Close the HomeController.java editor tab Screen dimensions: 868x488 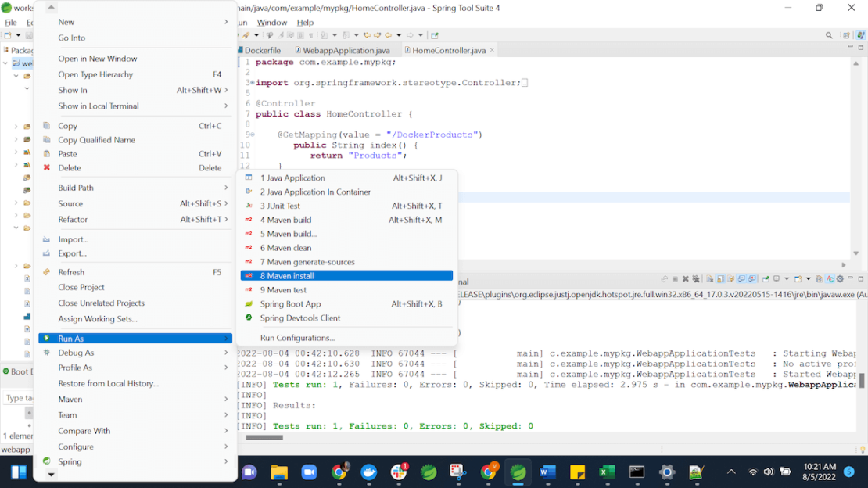(493, 51)
